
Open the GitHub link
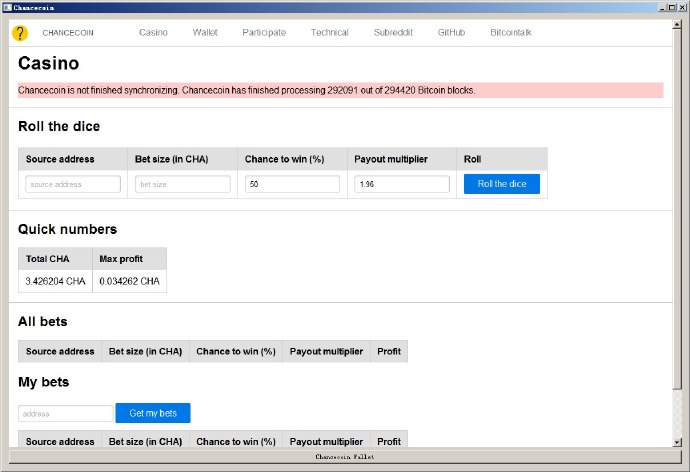451,33
